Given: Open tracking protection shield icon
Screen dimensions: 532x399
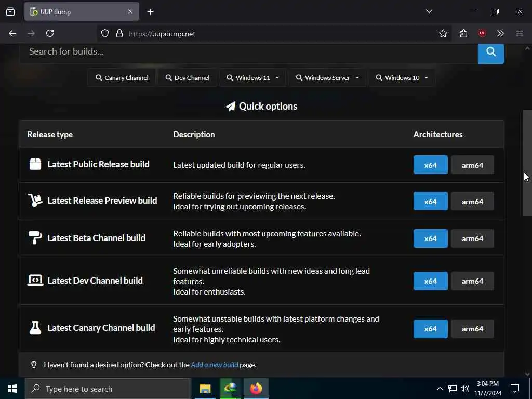Looking at the screenshot, I should (x=105, y=34).
